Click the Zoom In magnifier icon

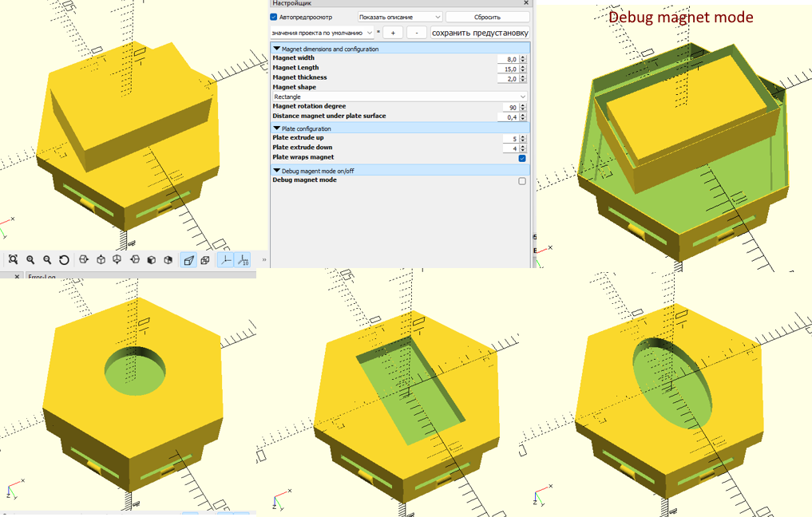tap(30, 259)
